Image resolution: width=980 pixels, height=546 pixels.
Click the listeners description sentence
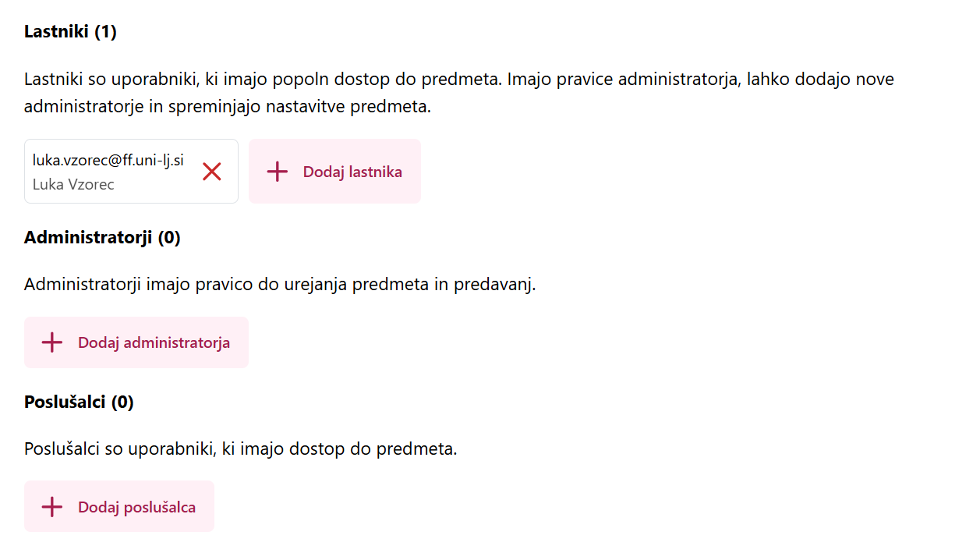click(240, 448)
